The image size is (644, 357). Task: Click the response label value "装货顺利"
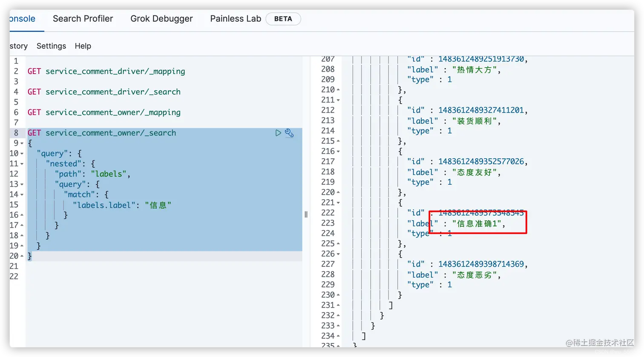coord(474,121)
